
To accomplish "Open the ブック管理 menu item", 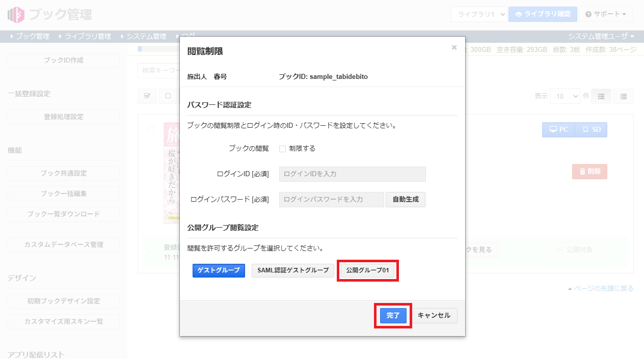I will (30, 36).
